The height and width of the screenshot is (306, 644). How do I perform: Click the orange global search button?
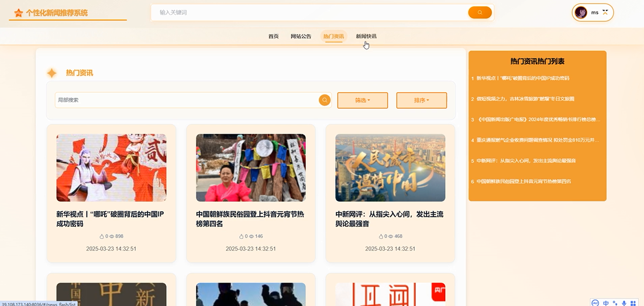point(480,12)
